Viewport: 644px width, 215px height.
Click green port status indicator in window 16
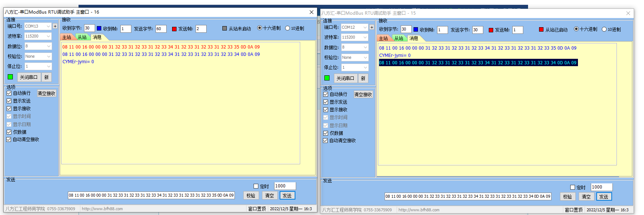(10, 77)
